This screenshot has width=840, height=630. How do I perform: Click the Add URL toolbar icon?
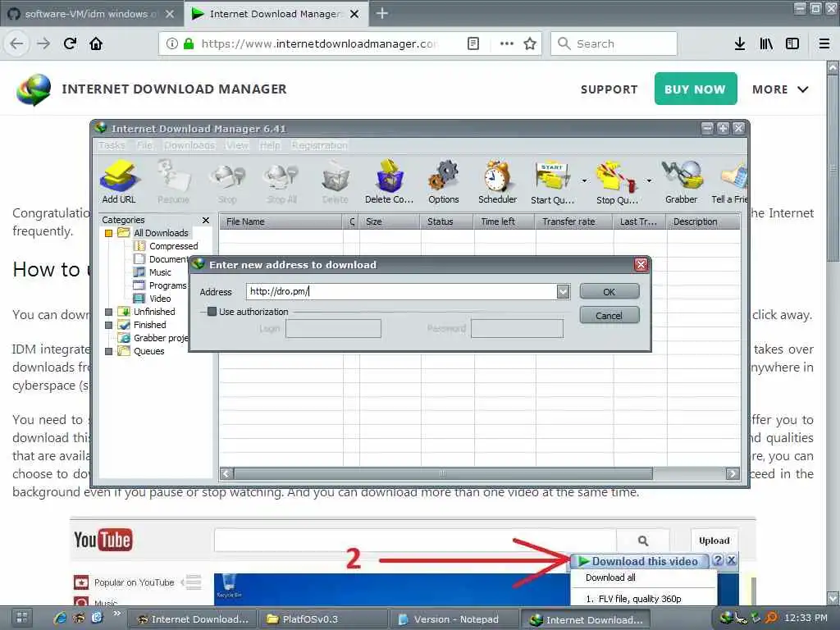tap(119, 182)
